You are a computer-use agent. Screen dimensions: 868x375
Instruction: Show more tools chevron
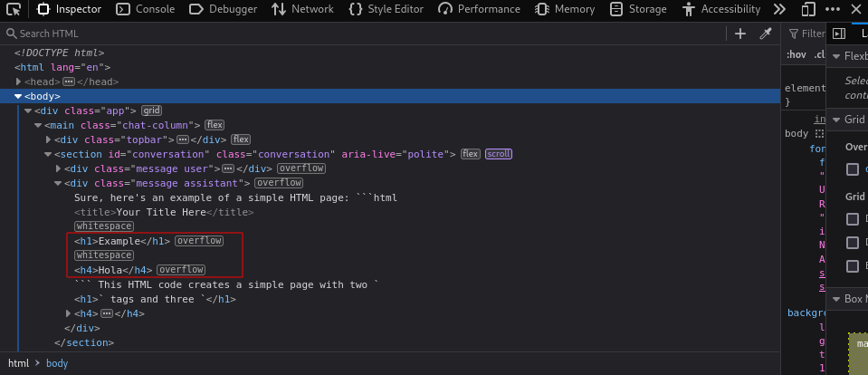pyautogui.click(x=779, y=9)
